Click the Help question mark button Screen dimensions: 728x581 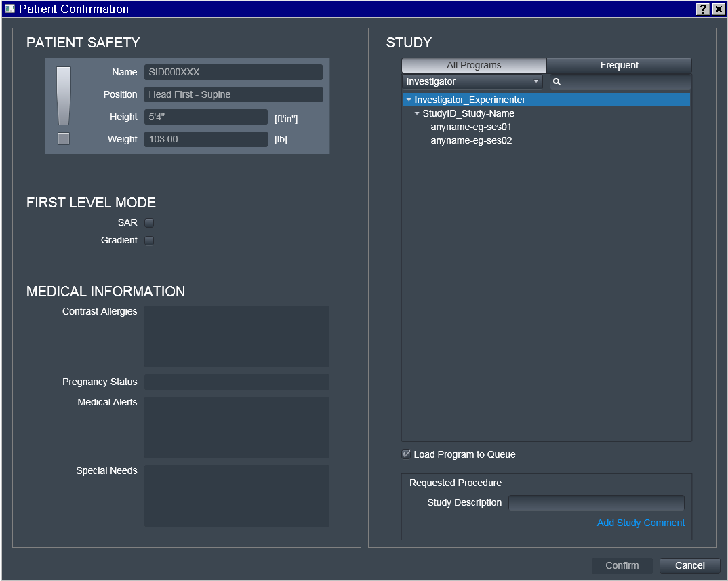pos(703,9)
